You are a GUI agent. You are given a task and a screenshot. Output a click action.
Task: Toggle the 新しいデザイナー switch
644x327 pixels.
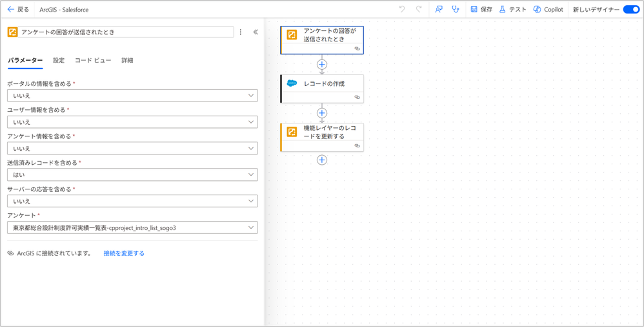[631, 10]
